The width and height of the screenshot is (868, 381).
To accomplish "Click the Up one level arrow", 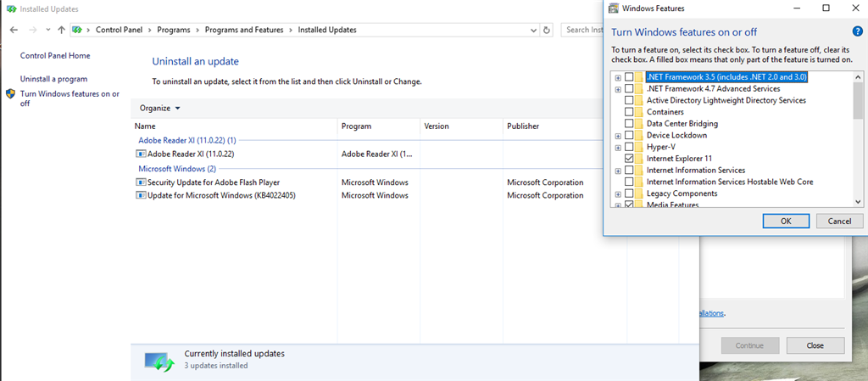I will [x=61, y=30].
